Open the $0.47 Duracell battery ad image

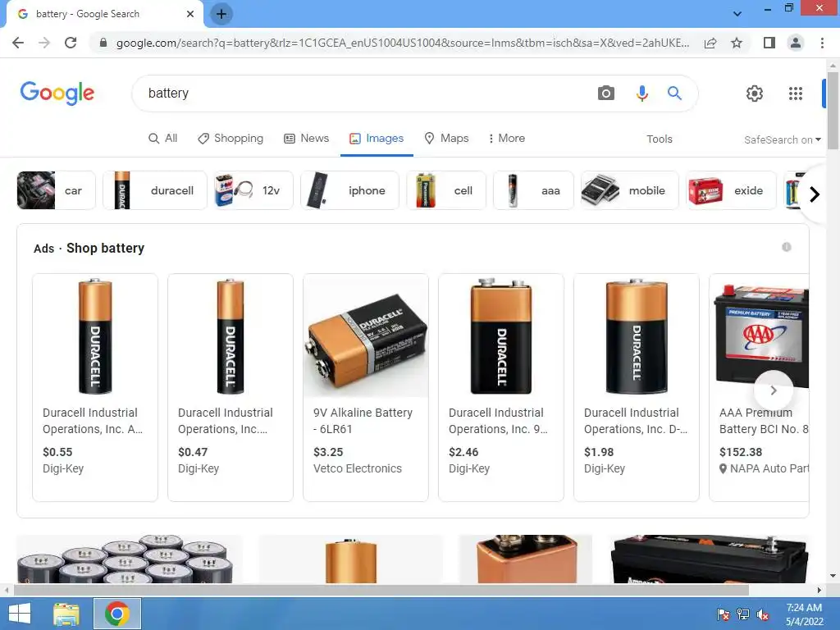(231, 336)
